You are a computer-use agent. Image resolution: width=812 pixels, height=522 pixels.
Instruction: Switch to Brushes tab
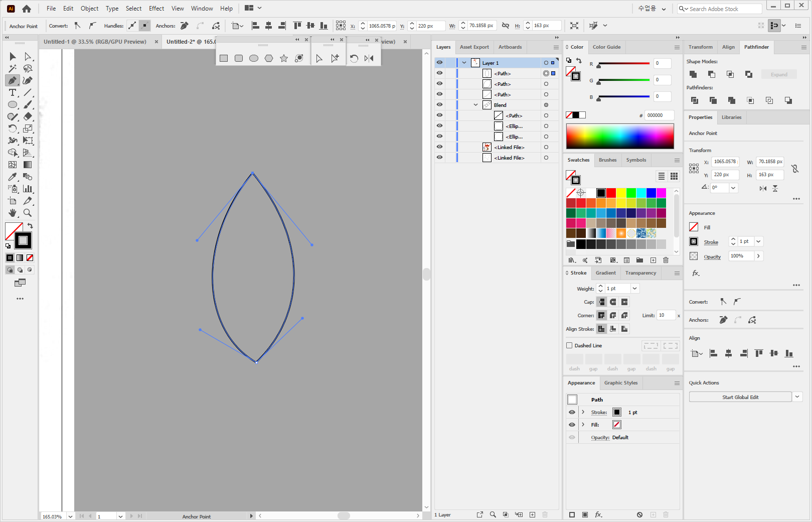point(607,160)
